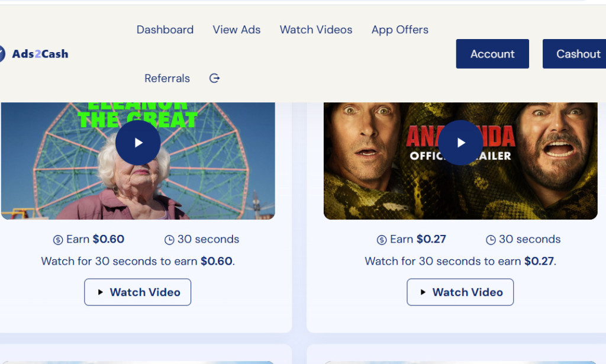
Task: Click the logout icon beside Referrals
Action: (214, 78)
